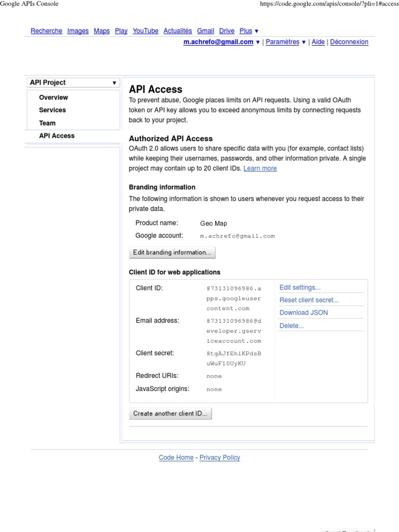This screenshot has width=399, height=532.
Task: Click the Redirect URIs none value
Action: [x=214, y=376]
